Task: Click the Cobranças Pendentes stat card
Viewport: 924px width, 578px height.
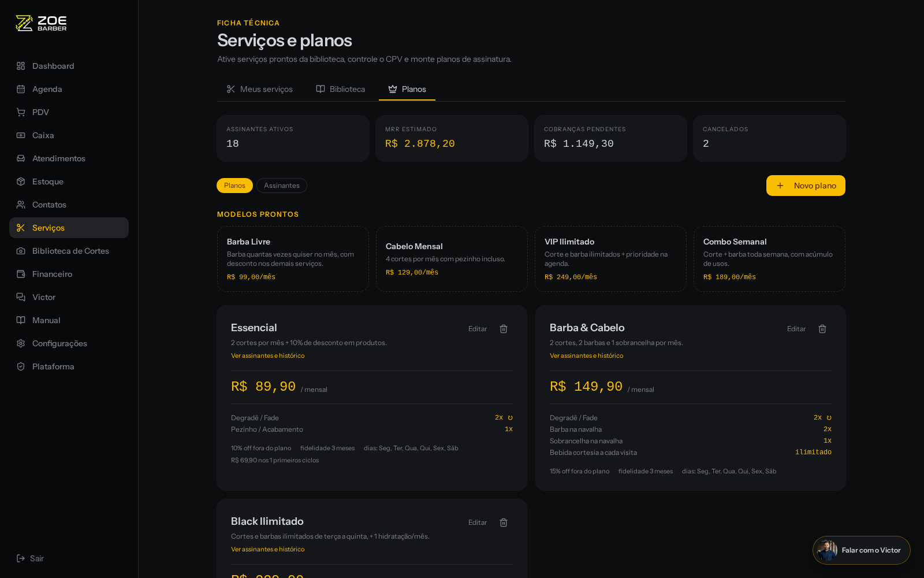Action: (610, 138)
